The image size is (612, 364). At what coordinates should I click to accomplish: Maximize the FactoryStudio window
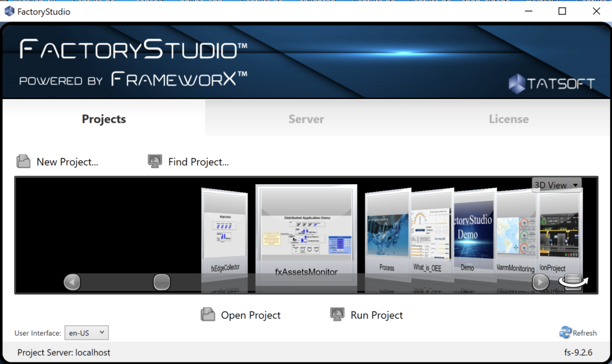[562, 11]
